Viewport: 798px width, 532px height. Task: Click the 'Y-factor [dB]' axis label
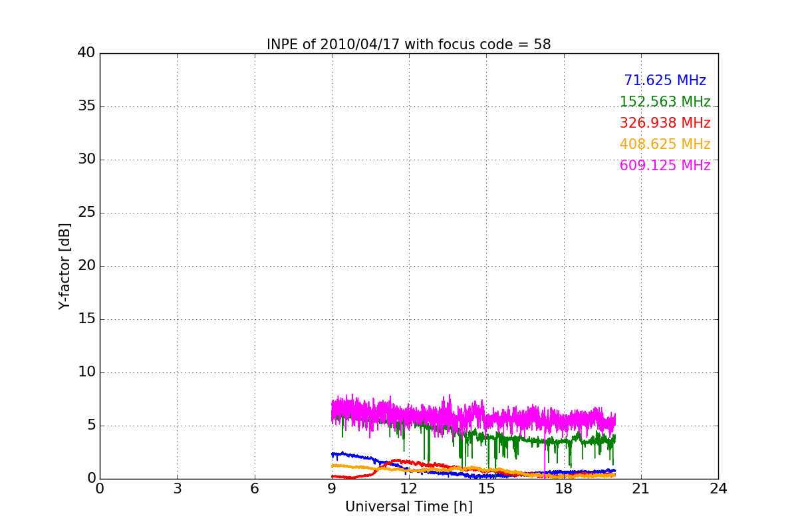(x=65, y=266)
